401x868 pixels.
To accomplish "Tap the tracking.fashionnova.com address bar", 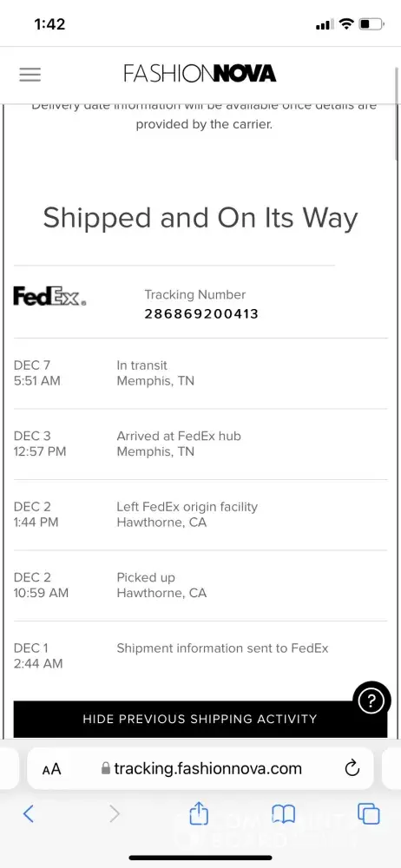I will pos(200,768).
